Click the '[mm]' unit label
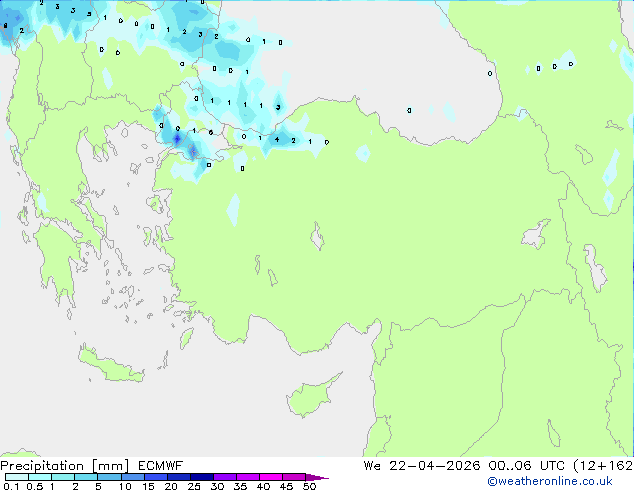The image size is (634, 490). (111, 466)
